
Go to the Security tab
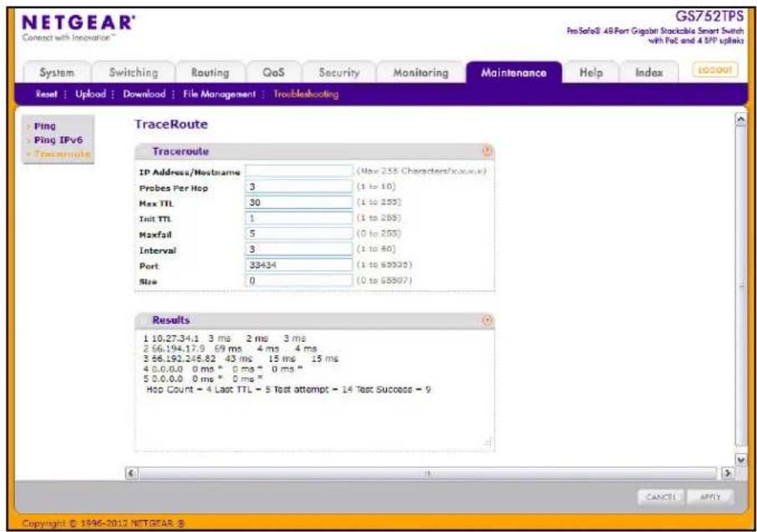tap(339, 73)
